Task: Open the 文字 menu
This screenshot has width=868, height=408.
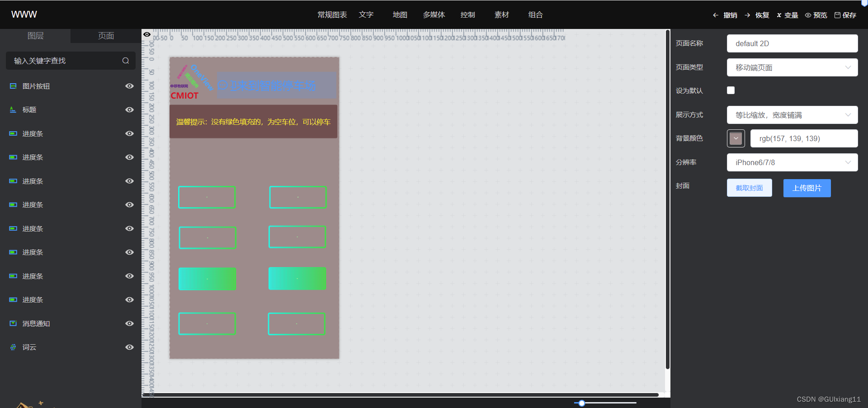Action: coord(366,15)
